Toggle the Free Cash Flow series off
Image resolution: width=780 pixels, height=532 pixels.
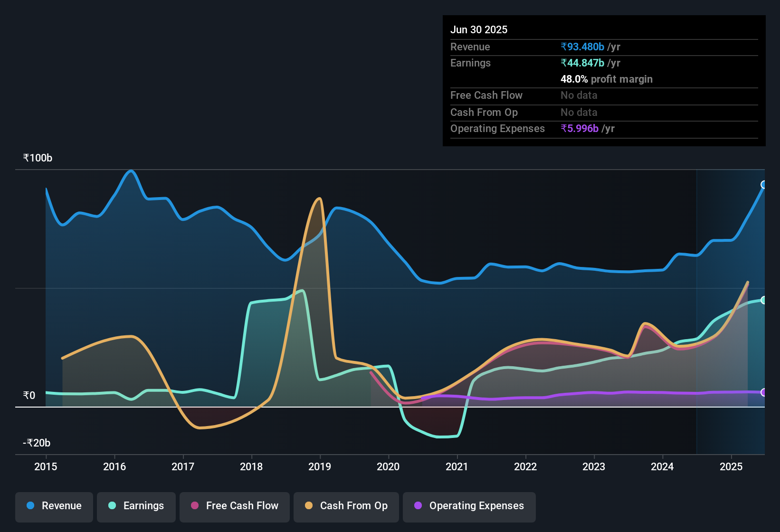[x=234, y=506]
